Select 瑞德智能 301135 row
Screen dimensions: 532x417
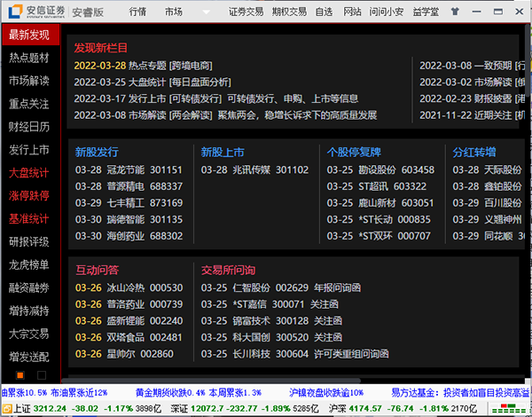pos(129,220)
